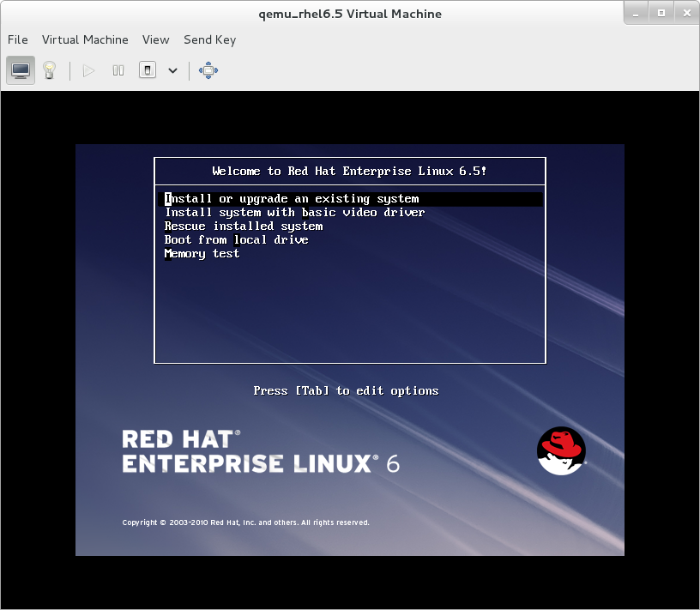Open the View menu

coord(156,39)
